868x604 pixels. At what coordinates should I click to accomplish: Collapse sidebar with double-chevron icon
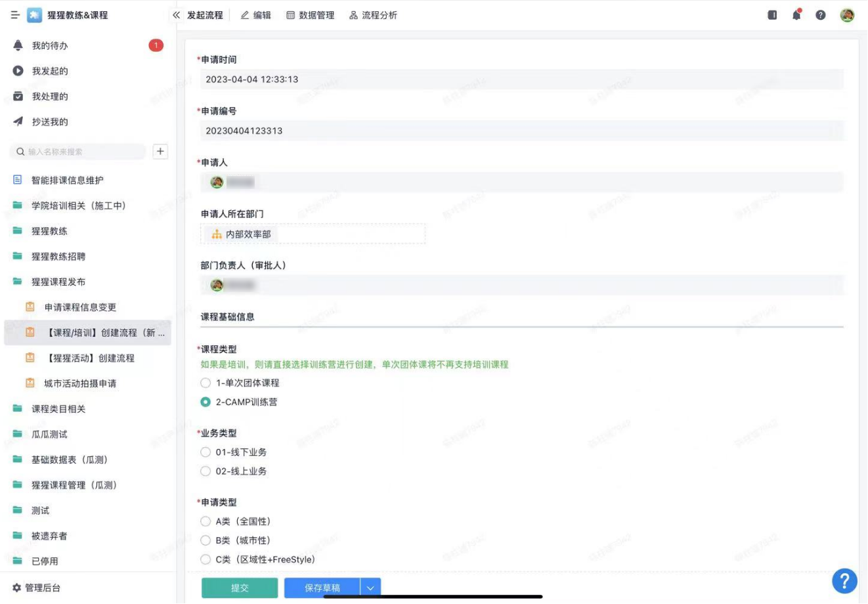coord(176,15)
